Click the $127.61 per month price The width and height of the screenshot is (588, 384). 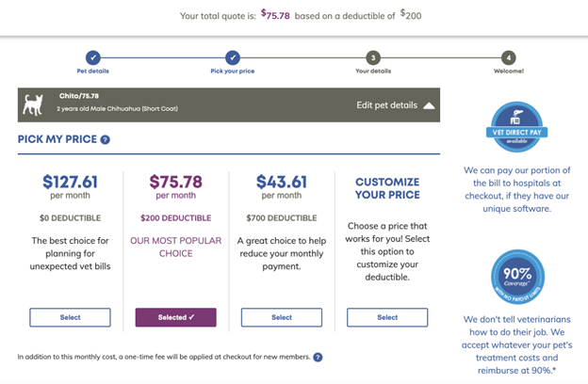tap(71, 182)
